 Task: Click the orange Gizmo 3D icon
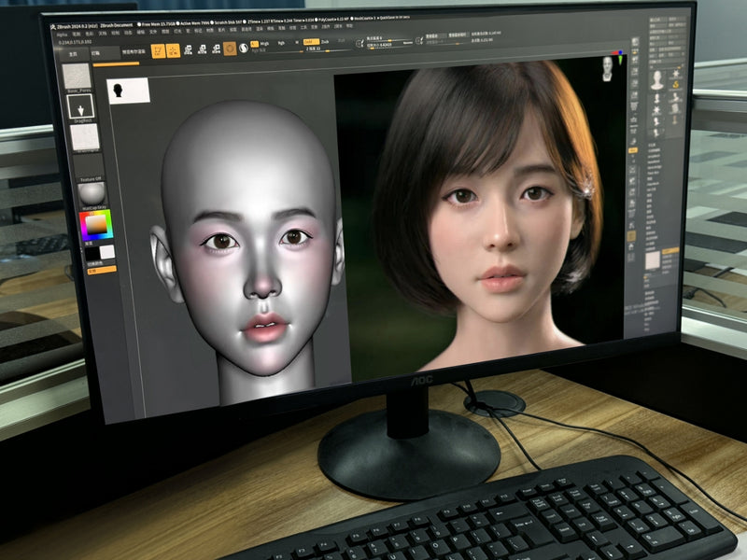coord(230,49)
